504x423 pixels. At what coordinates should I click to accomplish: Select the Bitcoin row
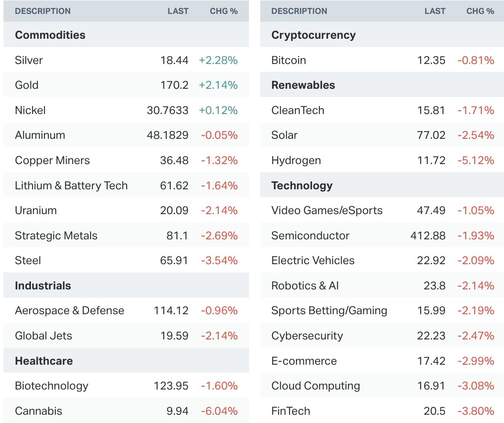289,60
